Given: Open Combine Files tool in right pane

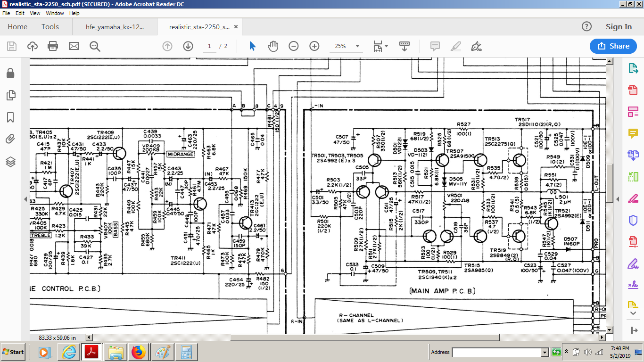Looking at the screenshot, I should (x=633, y=155).
